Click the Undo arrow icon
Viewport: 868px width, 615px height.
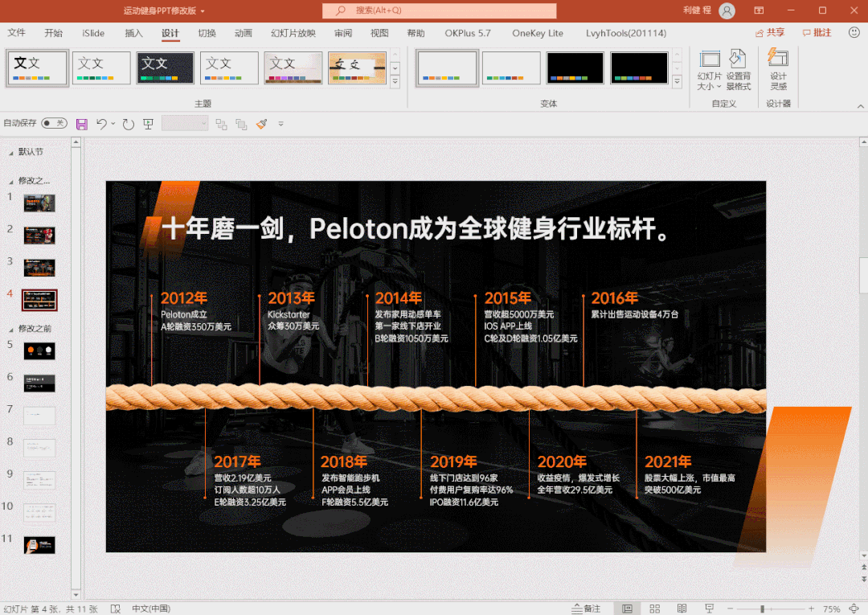(x=101, y=124)
